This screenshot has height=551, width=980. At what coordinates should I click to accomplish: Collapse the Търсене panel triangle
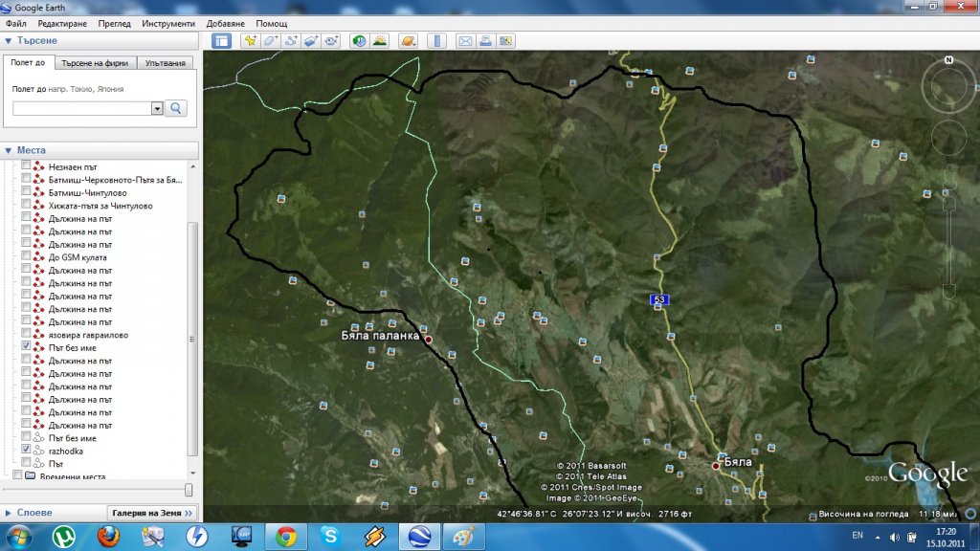[8, 40]
